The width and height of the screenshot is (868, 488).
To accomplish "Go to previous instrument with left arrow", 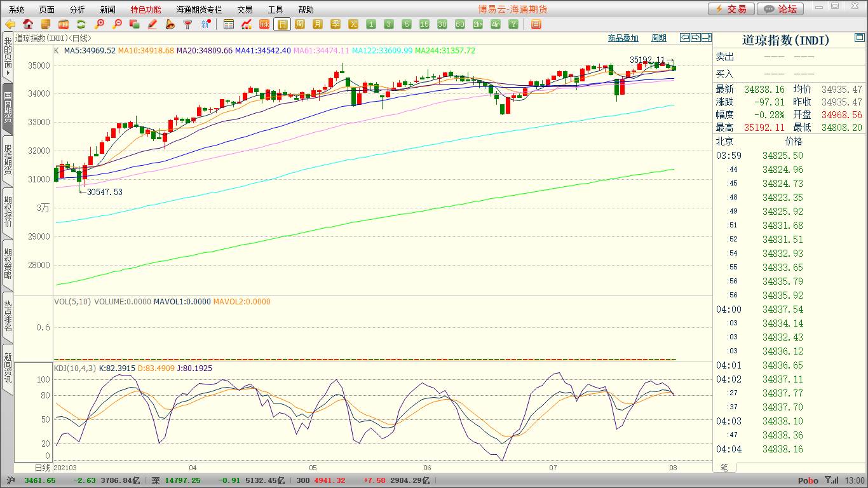I will pyautogui.click(x=684, y=37).
